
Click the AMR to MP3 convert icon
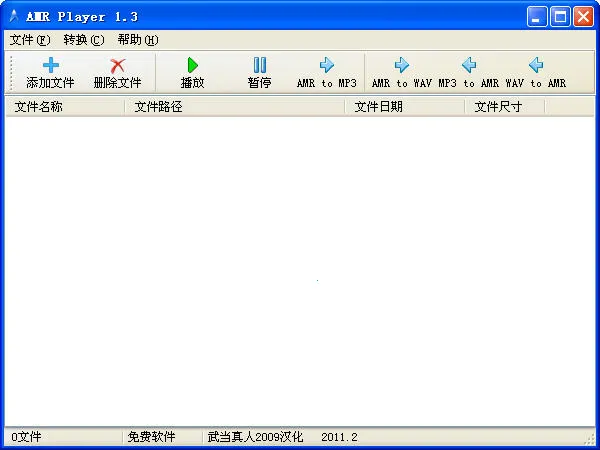(326, 66)
